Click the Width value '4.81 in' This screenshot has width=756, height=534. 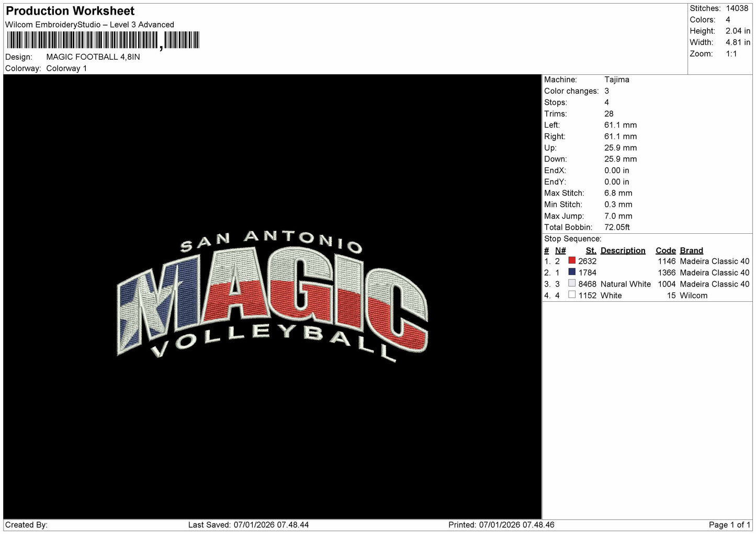738,42
